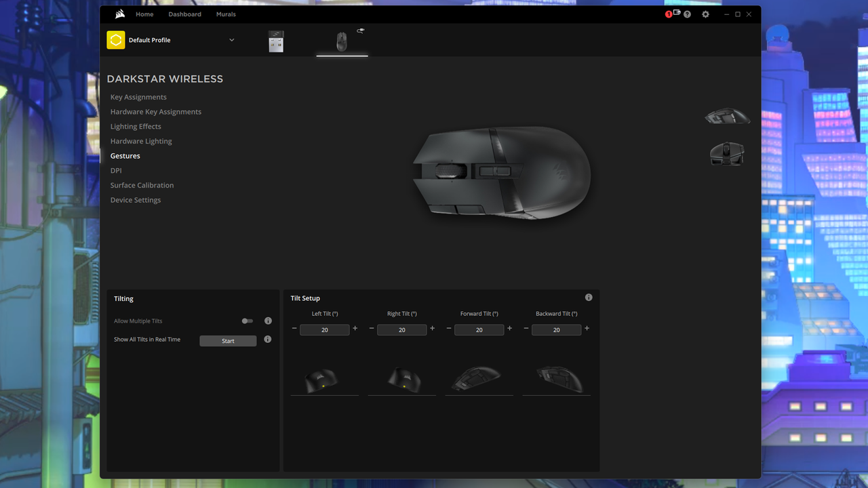The height and width of the screenshot is (488, 868).
Task: Click the yellow Default Profile hexagon icon
Action: coord(116,40)
